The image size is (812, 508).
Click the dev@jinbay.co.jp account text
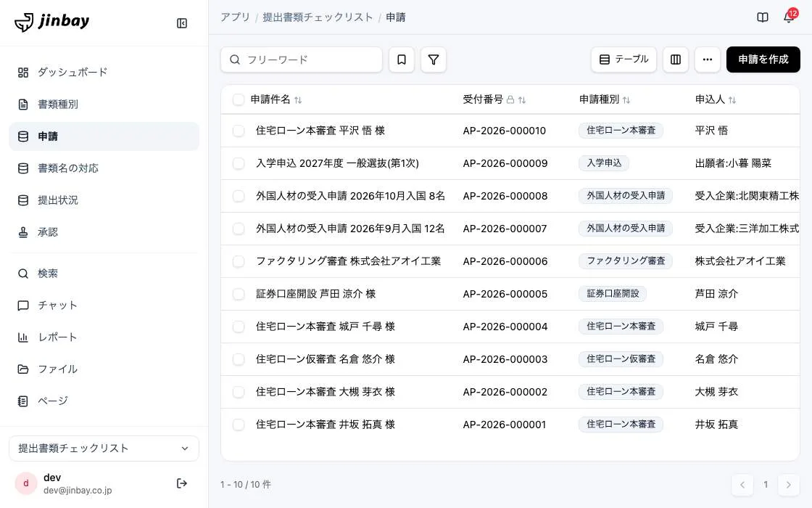point(78,491)
